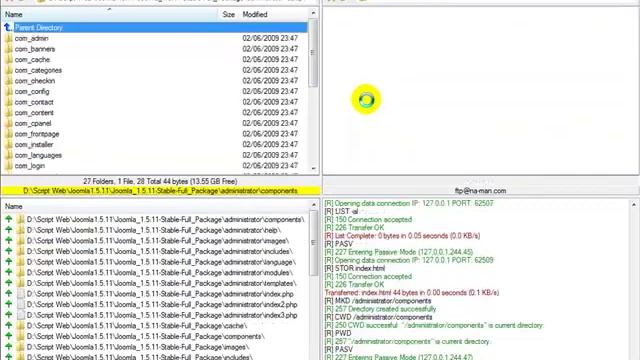Viewport: 640px width, 360px height.
Task: Click the com_cache folder icon
Action: [x=8, y=60]
